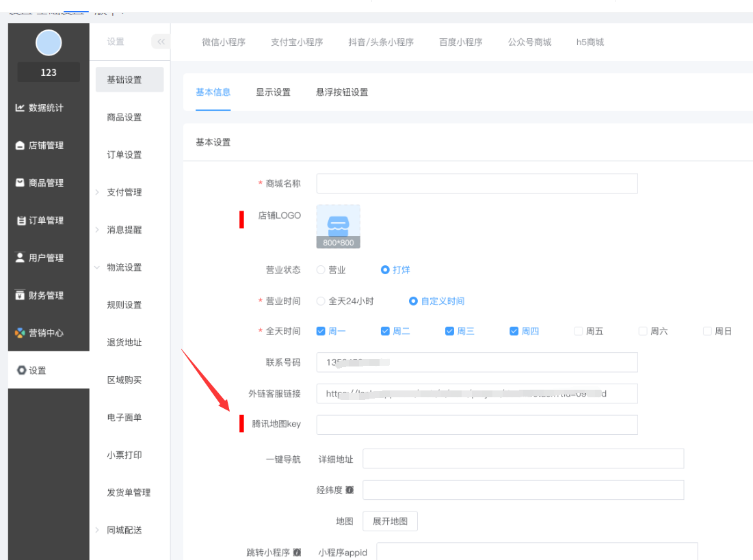This screenshot has width=753, height=560.
Task: Click the 营销中心 colorful icon
Action: [x=21, y=333]
